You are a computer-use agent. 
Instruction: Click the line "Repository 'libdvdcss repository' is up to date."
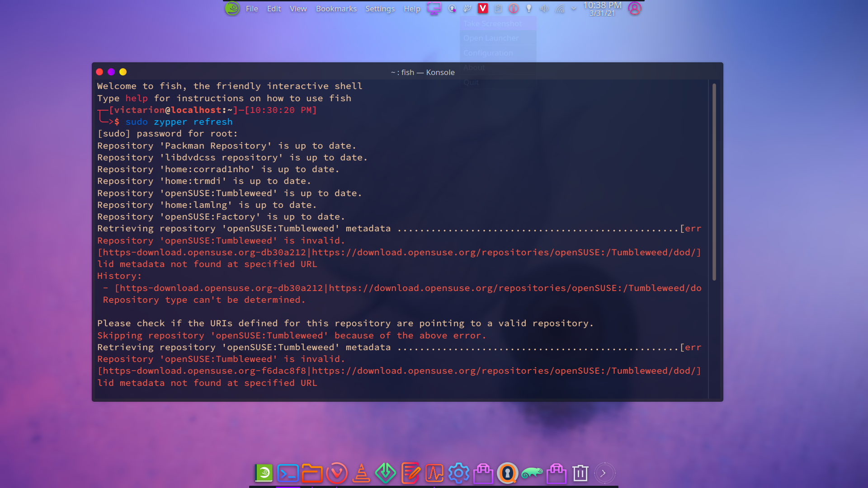point(232,158)
